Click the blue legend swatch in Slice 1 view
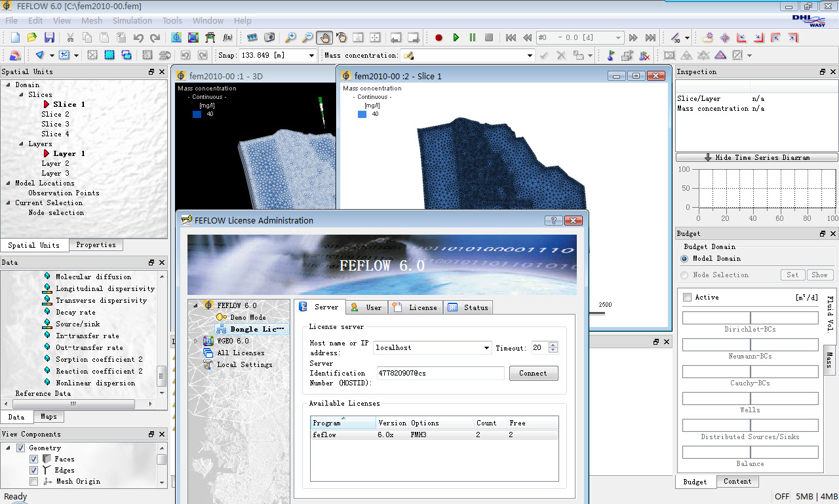Screen dimensions: 839x504 (x=362, y=114)
